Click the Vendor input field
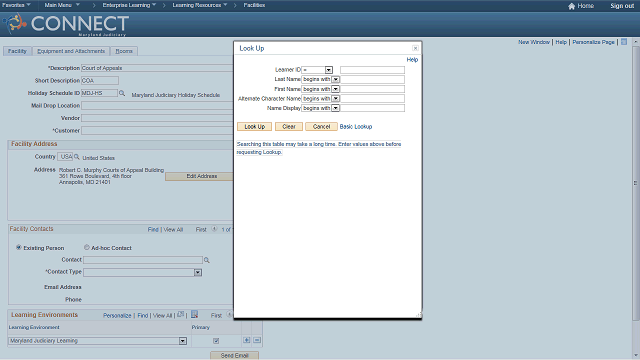 157,118
